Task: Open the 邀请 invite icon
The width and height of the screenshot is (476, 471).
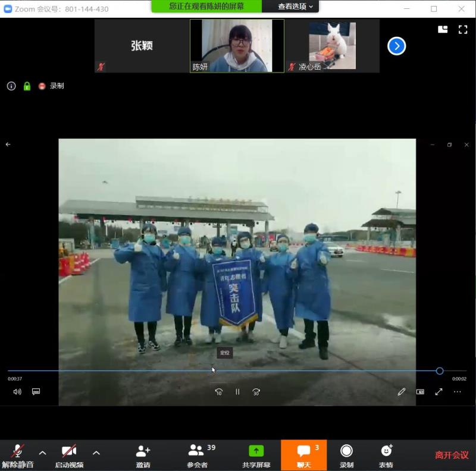Action: tap(143, 455)
